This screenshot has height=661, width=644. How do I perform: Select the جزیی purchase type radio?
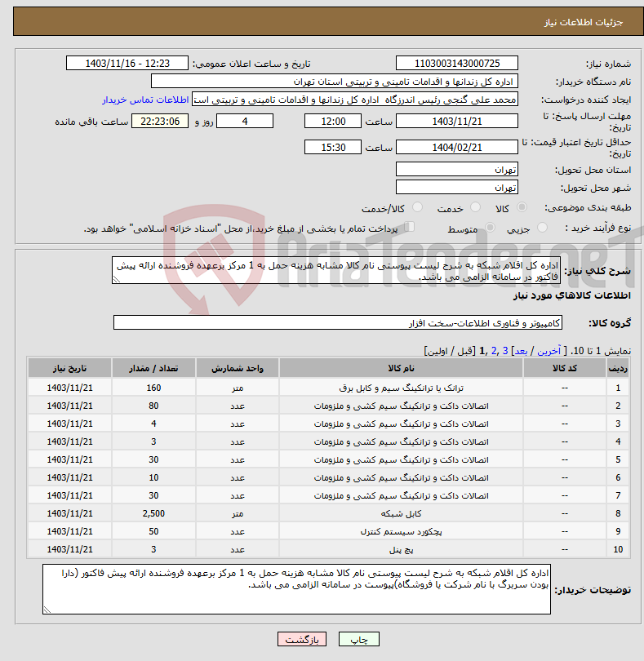click(x=542, y=228)
